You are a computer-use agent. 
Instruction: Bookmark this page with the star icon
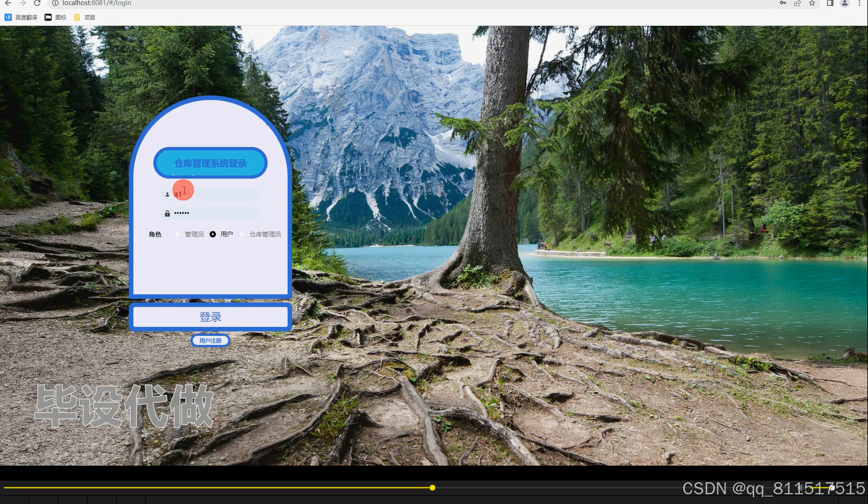pos(812,3)
